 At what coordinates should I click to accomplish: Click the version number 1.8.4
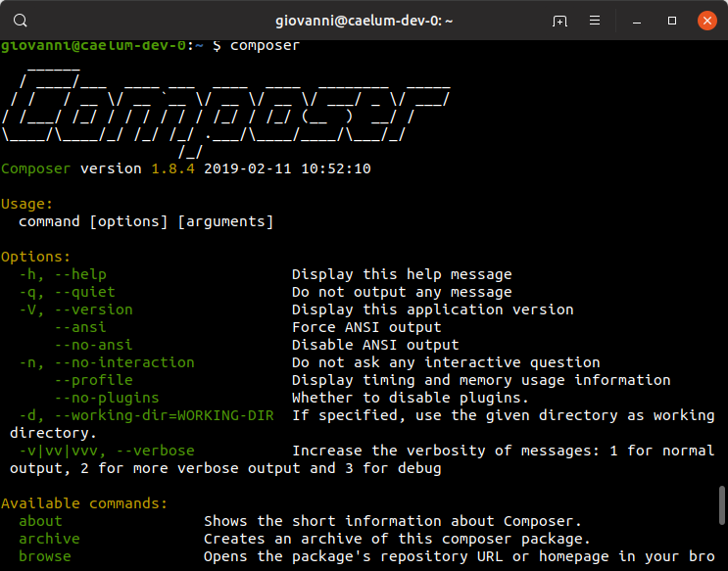tap(173, 168)
